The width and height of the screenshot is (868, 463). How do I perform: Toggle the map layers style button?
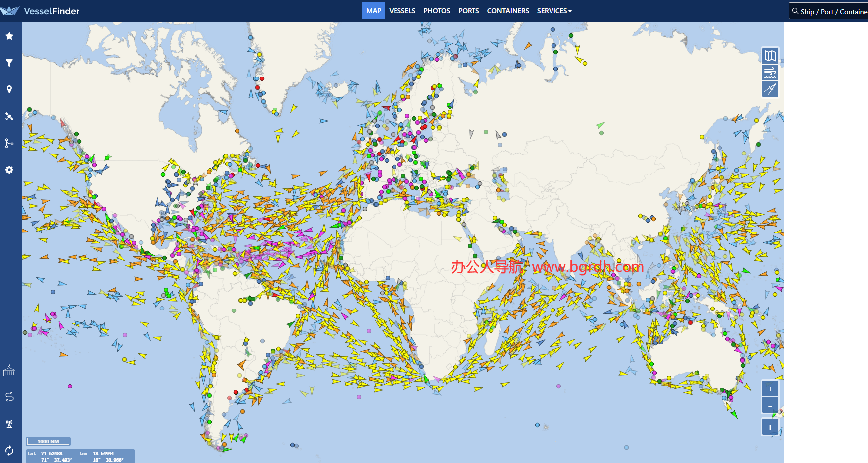[x=770, y=56]
